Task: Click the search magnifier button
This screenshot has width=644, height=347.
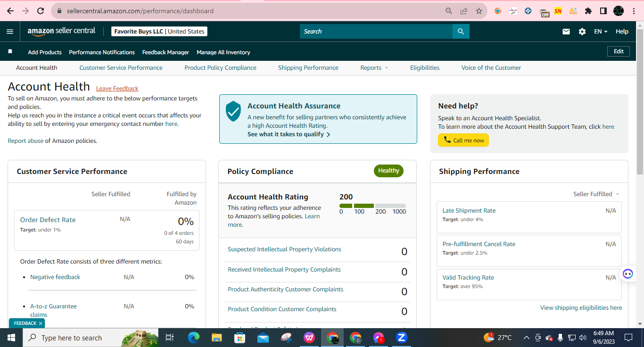Action: [x=461, y=32]
